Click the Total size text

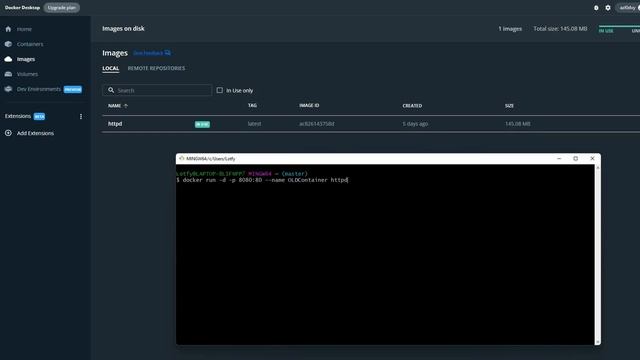click(560, 29)
